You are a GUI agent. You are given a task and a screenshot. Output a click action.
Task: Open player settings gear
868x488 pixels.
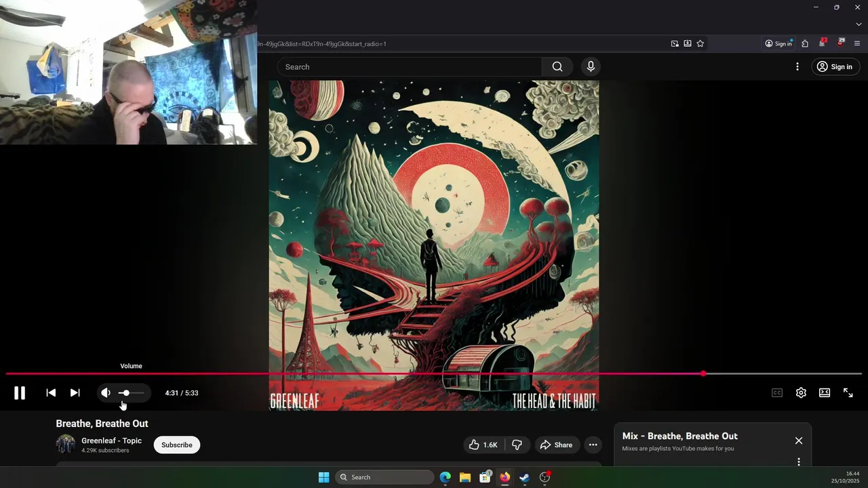pos(801,393)
